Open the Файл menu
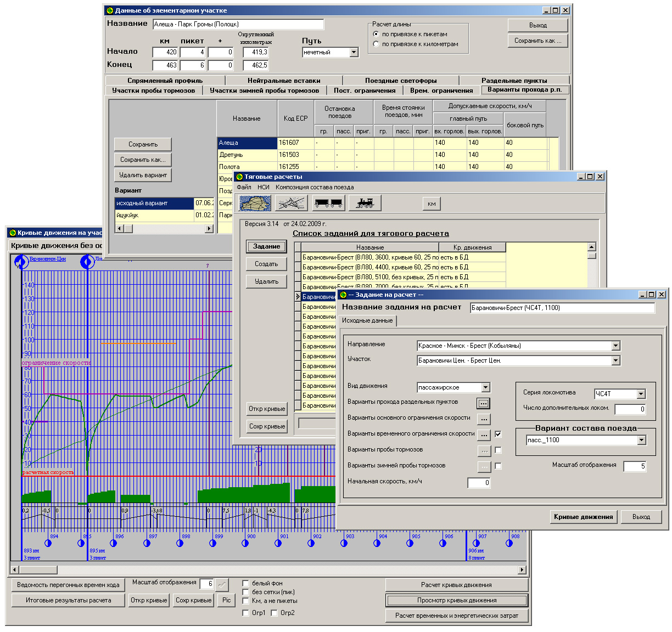Image resolution: width=672 pixels, height=632 pixels. (x=244, y=187)
